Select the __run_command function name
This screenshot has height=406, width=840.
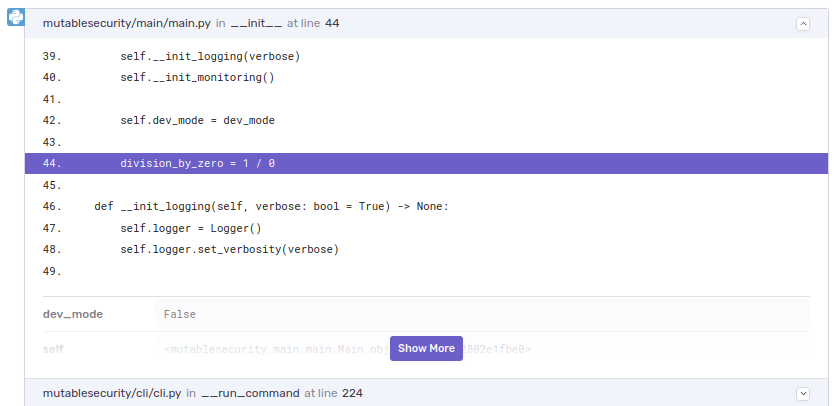[250, 393]
